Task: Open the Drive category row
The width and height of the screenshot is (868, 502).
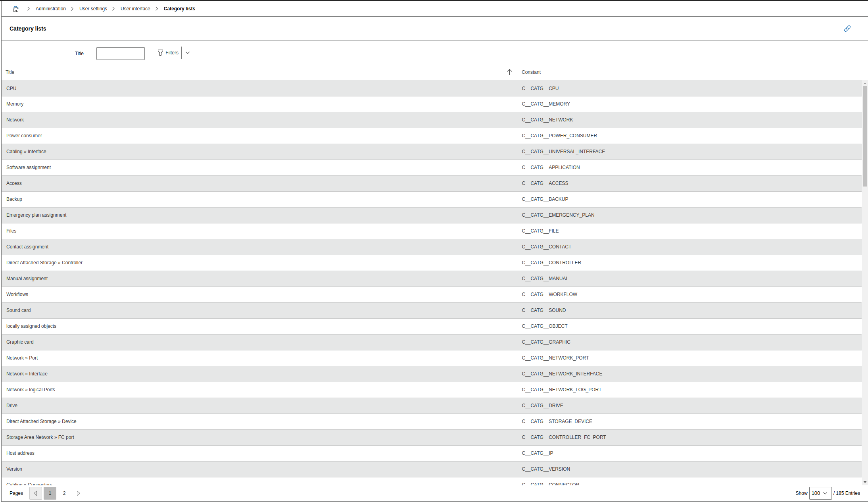Action: click(432, 406)
